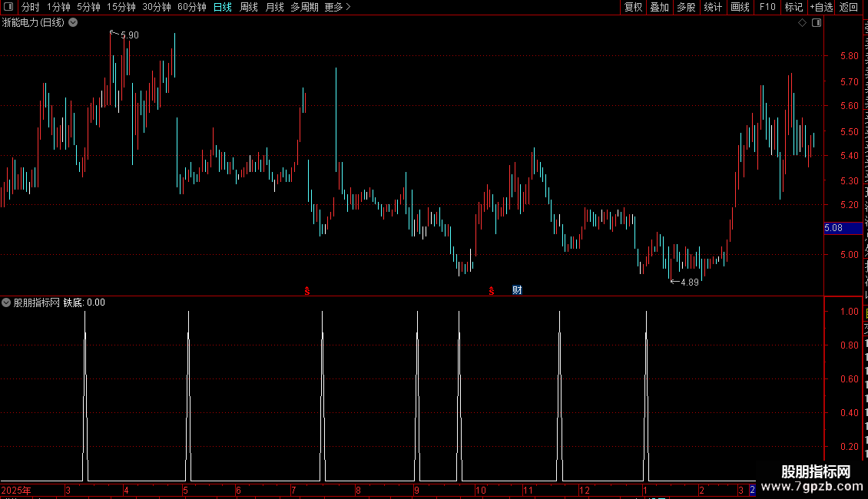This screenshot has height=499, width=868.
Task: Click the 叠加 overlay button
Action: pos(659,7)
